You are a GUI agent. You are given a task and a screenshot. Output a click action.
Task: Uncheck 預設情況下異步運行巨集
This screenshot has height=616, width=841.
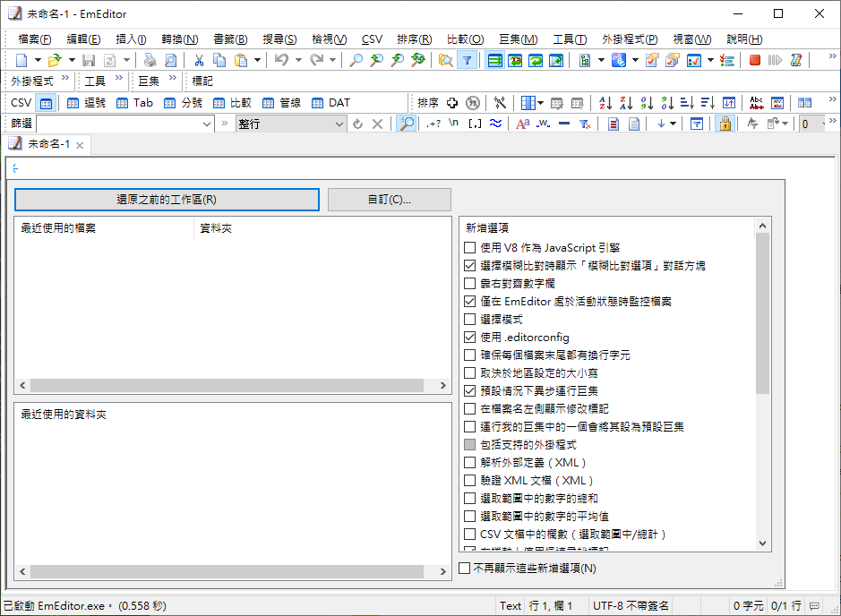(x=470, y=391)
